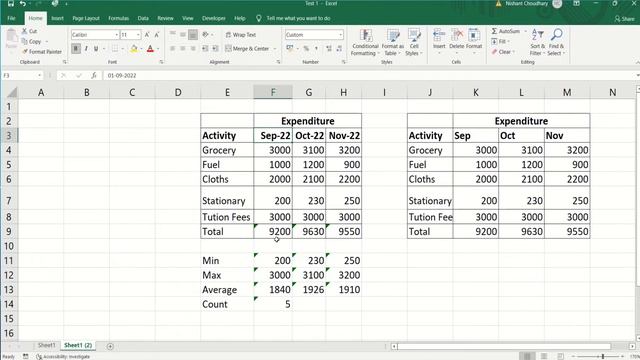640x360 pixels.
Task: Apply the Percent Style format
Action: tap(306, 49)
